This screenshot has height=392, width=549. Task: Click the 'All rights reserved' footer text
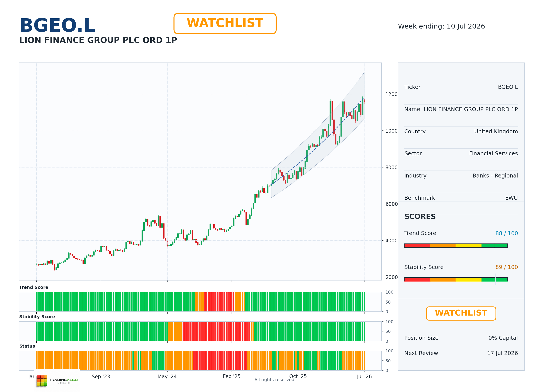tap(274, 380)
